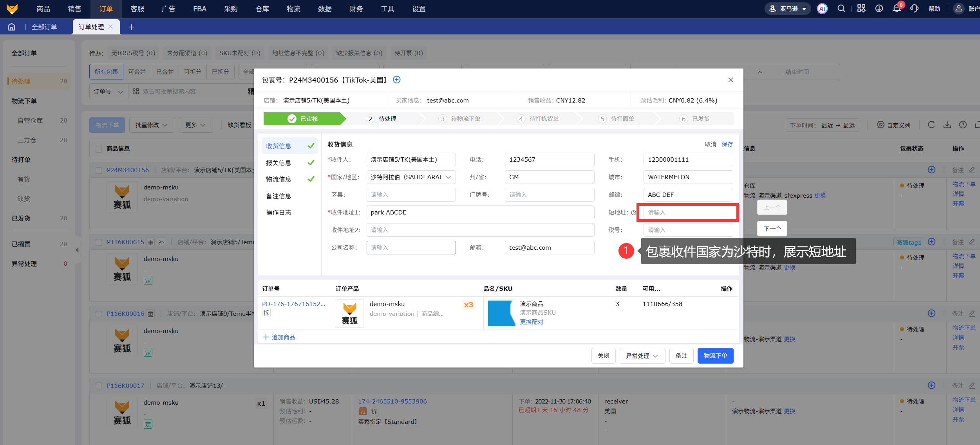The height and width of the screenshot is (445, 980).
Task: Click the home icon in the tab bar
Action: [12, 27]
